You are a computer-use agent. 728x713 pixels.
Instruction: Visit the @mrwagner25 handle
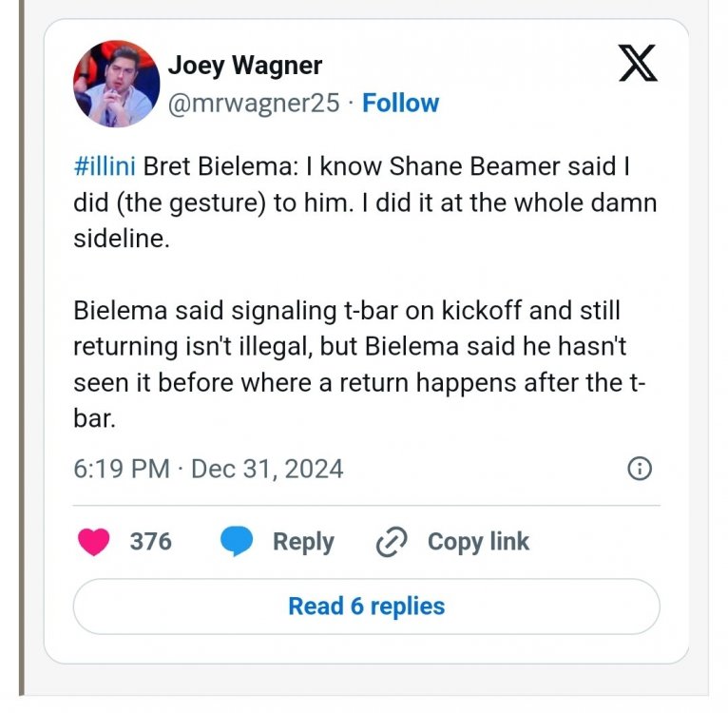point(254,103)
